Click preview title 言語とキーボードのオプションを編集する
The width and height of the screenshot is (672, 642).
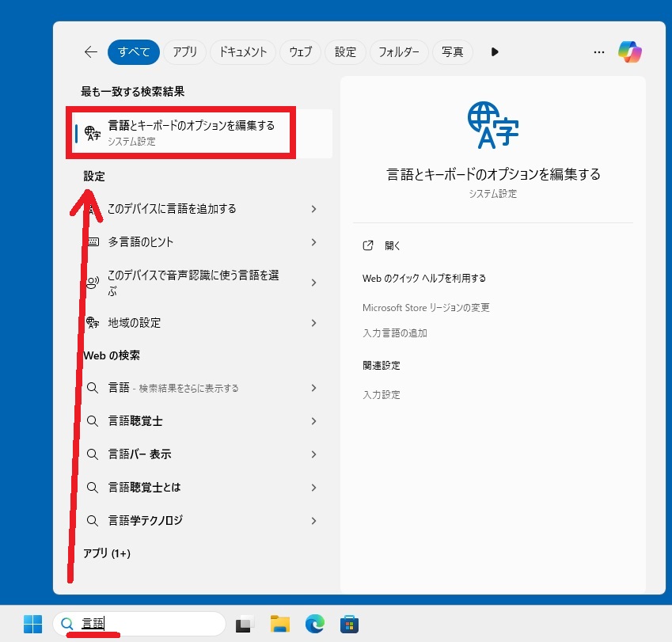coord(493,174)
